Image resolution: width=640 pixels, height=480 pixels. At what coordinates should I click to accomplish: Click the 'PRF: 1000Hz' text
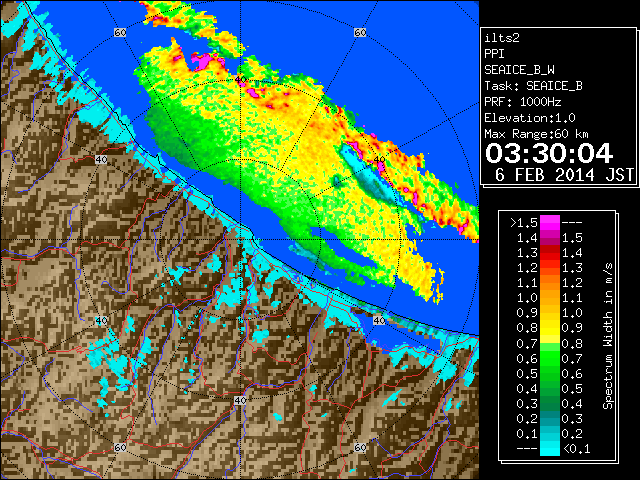tap(523, 102)
